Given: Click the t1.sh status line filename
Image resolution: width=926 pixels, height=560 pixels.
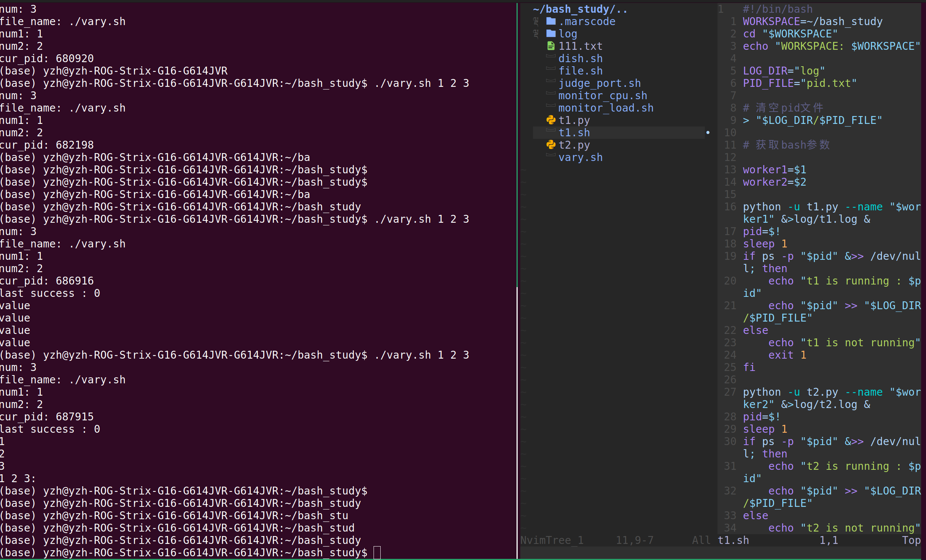Looking at the screenshot, I should (733, 540).
